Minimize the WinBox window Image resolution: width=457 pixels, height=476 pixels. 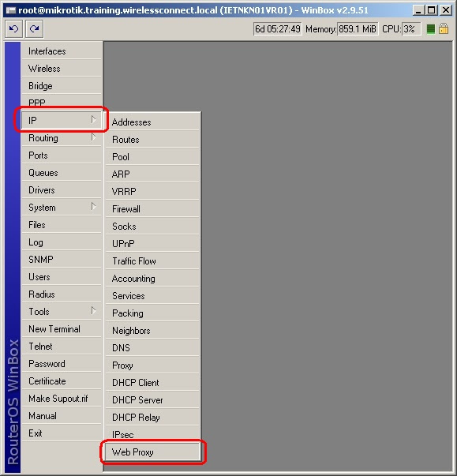tap(418, 10)
